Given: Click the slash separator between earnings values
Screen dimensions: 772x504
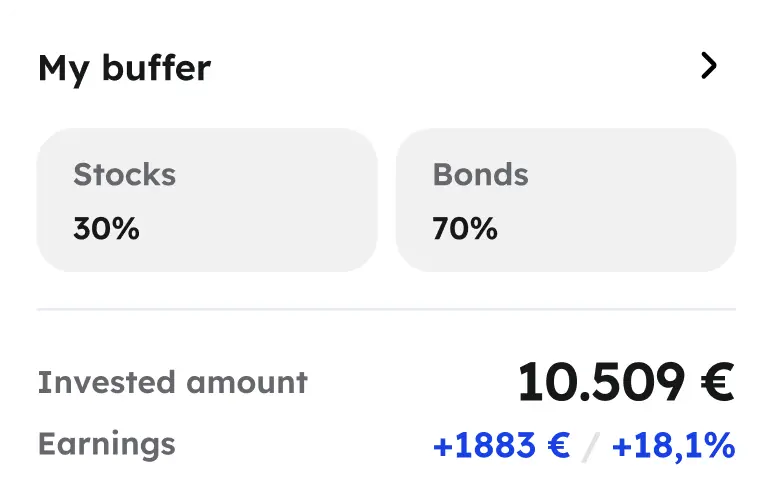Looking at the screenshot, I should pos(591,446).
